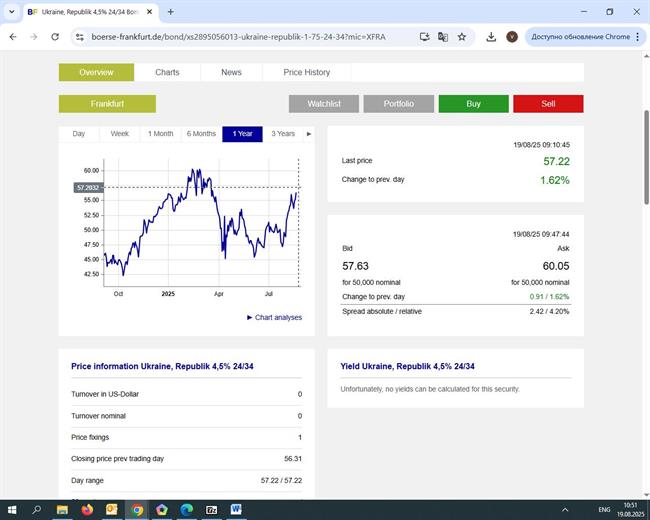The image size is (650, 520).
Task: Click the Day range row value
Action: pos(281,481)
